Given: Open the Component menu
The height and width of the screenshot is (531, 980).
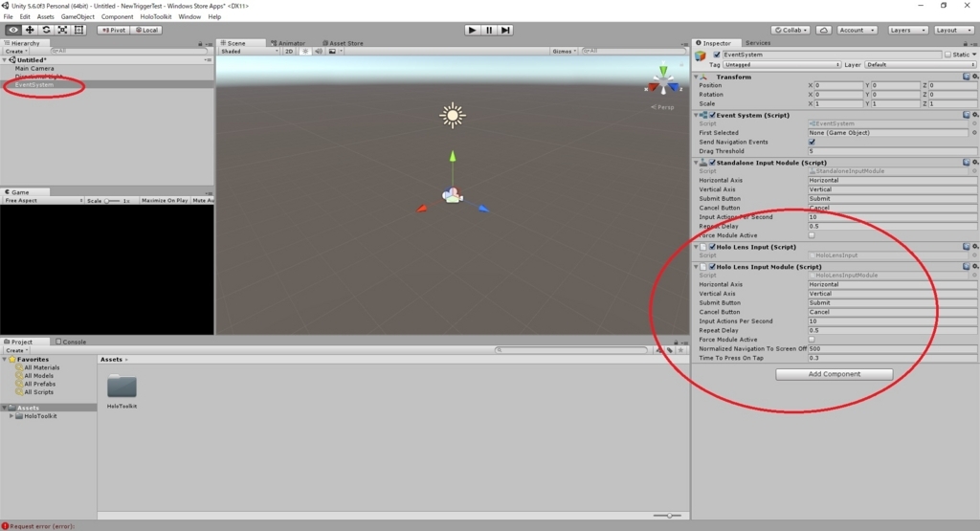Looking at the screenshot, I should point(117,17).
